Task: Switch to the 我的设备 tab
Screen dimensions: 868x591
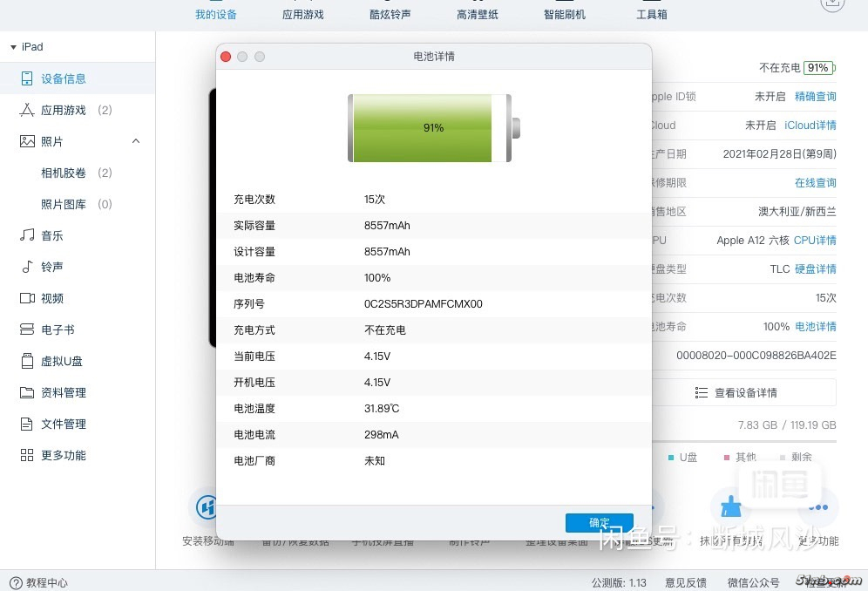Action: click(215, 14)
